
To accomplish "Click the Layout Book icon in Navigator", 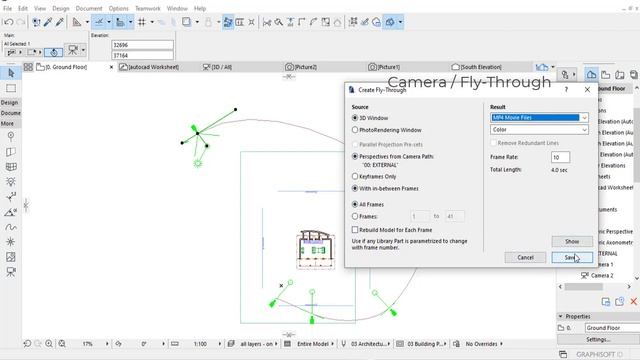I will (620, 74).
